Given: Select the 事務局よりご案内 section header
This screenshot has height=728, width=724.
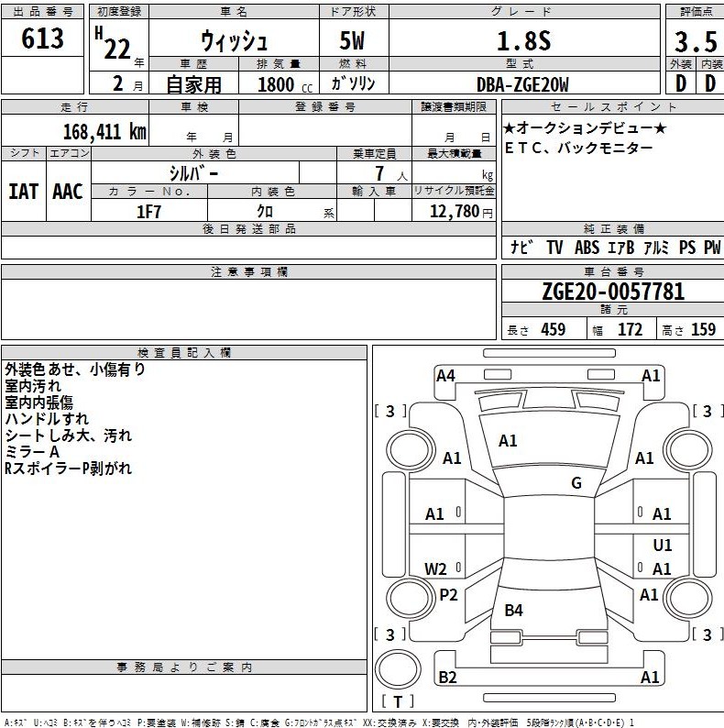Looking at the screenshot, I should 184,667.
